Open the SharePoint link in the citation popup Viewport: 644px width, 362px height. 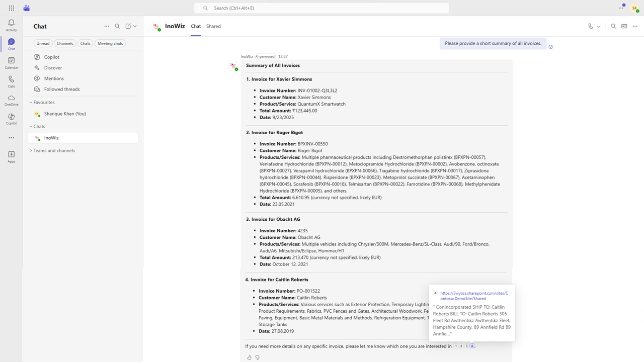point(473,296)
